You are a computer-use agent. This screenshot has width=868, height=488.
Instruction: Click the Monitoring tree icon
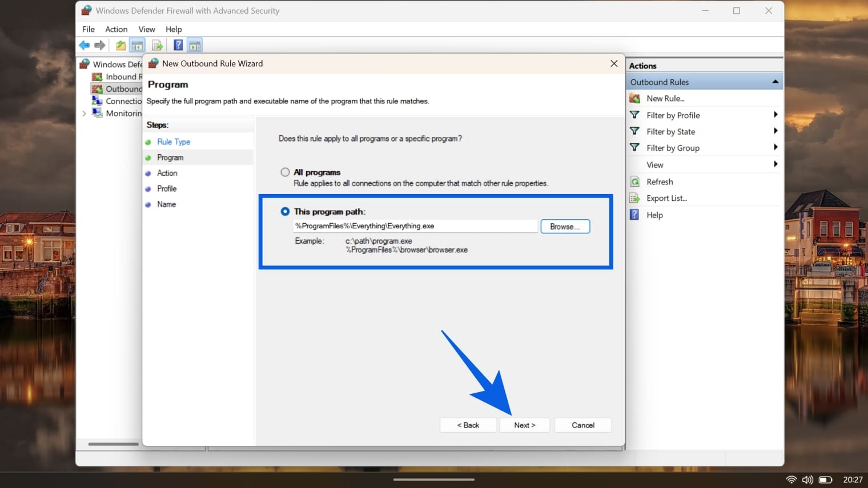97,113
